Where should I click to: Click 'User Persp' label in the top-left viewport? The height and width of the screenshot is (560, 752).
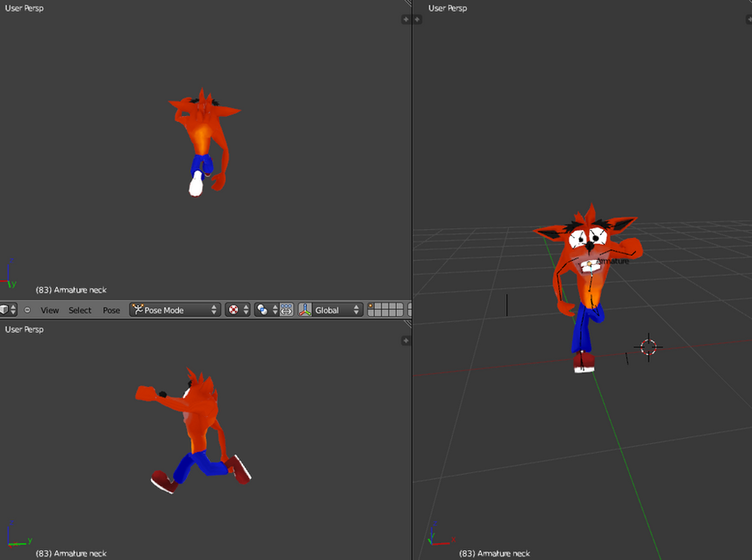24,8
